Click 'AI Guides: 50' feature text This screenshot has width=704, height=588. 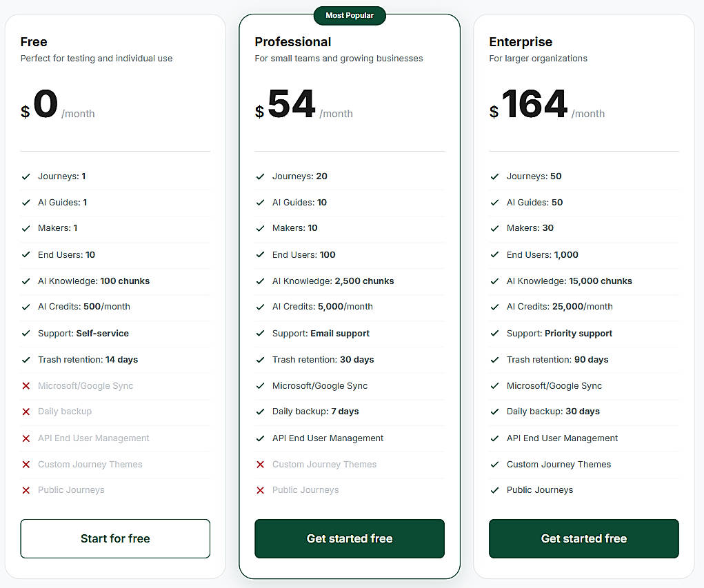tap(534, 203)
